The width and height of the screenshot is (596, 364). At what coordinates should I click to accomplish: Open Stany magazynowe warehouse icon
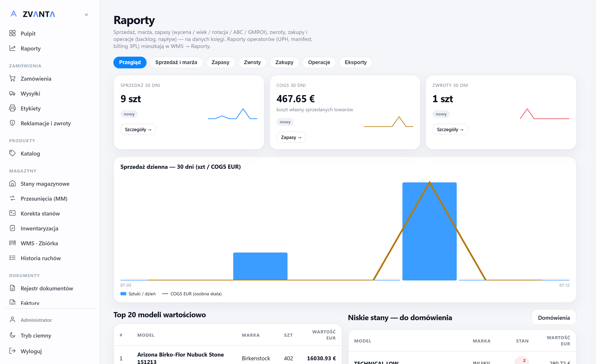[12, 184]
